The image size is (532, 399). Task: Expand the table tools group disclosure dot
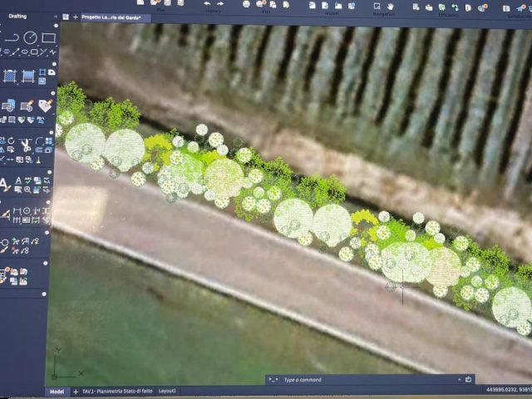pos(46,263)
